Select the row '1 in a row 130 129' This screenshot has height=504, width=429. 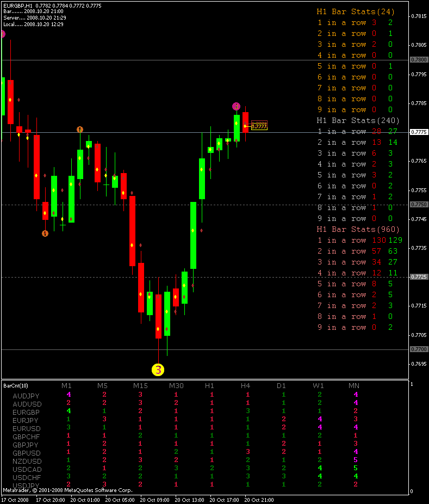click(359, 241)
